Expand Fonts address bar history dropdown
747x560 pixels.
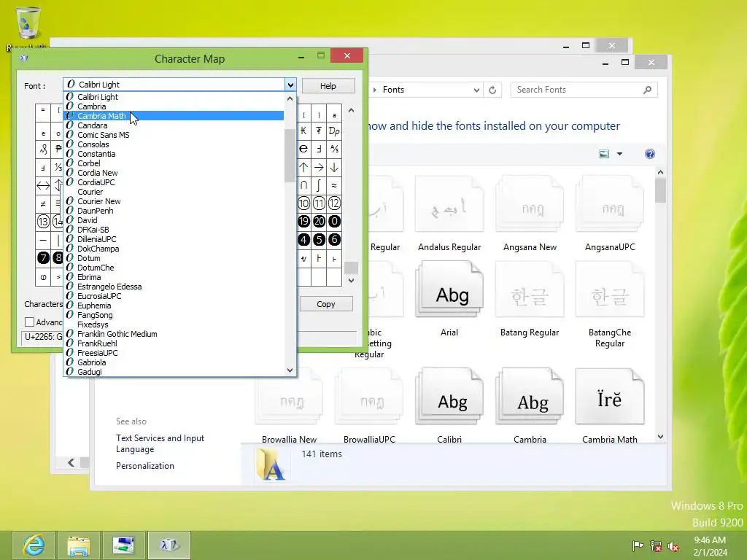click(x=476, y=90)
